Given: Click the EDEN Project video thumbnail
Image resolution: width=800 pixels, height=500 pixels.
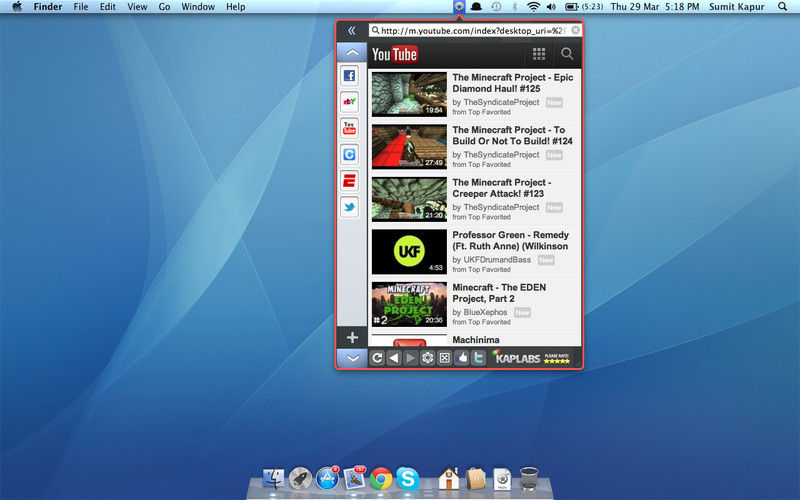Looking at the screenshot, I should coord(409,304).
